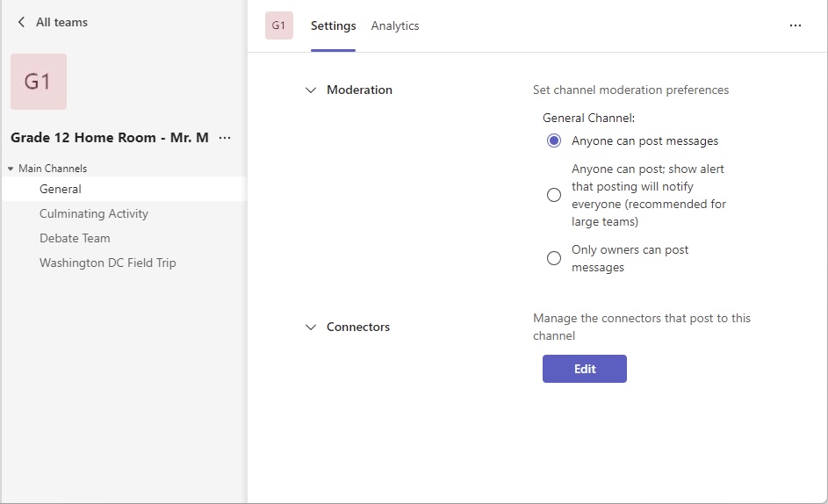
Task: Go back to All teams
Action: 61,22
